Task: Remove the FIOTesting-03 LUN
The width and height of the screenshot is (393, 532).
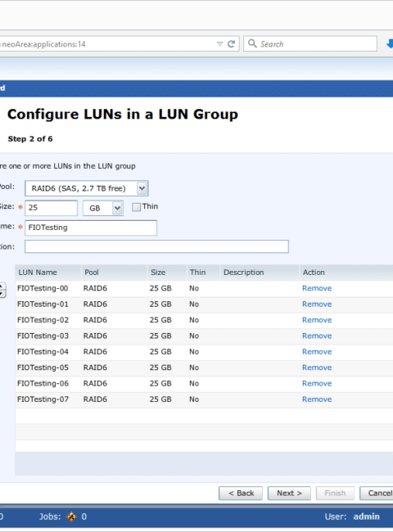Action: 317,336
